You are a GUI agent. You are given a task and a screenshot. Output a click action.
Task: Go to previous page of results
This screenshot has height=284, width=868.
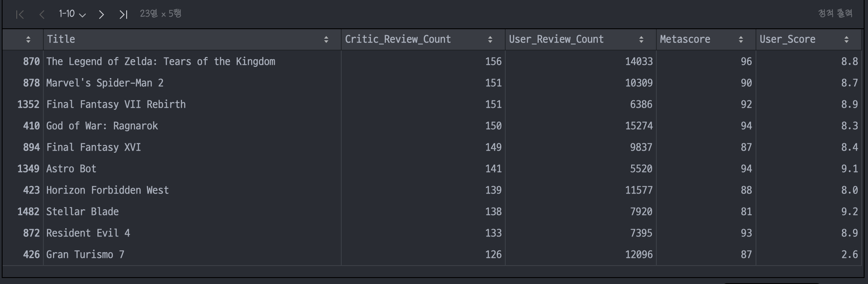click(x=42, y=15)
